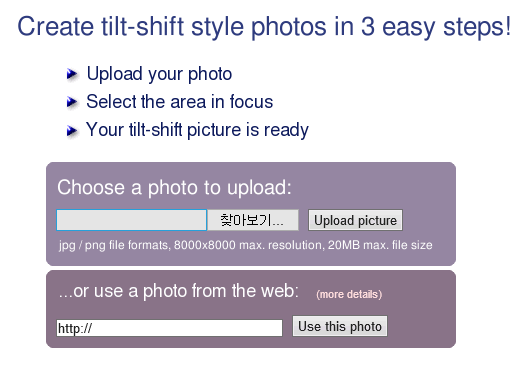Image resolution: width=522 pixels, height=368 pixels.
Task: Click the arrow bullet beside Upload your photo
Action: point(72,74)
